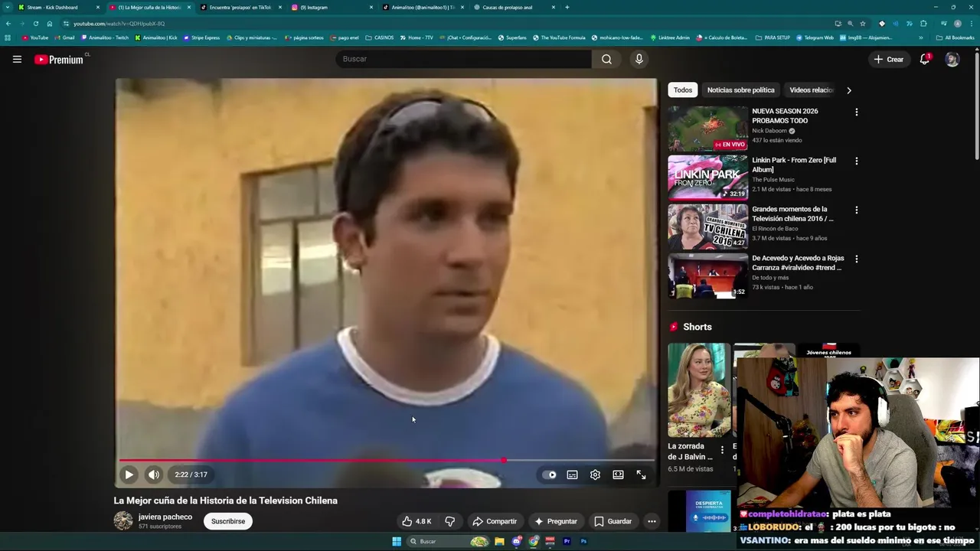Image resolution: width=980 pixels, height=551 pixels.
Task: Open options for Grandes momentos video
Action: pos(856,210)
